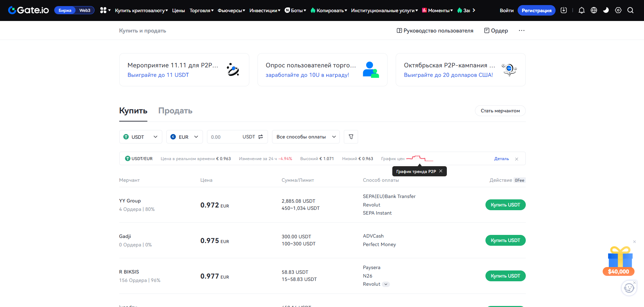644x307 pixels.
Task: Open merchant 'YY Group' profile
Action: [x=130, y=201]
